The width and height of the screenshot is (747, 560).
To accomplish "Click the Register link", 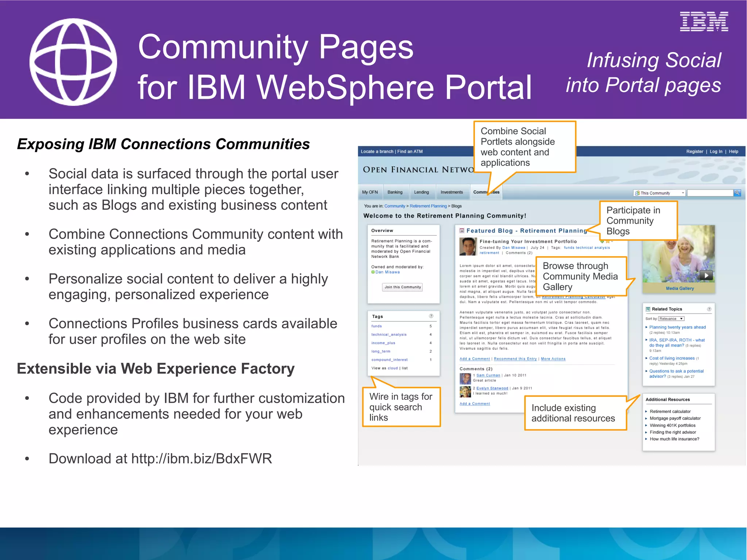I will pos(694,151).
